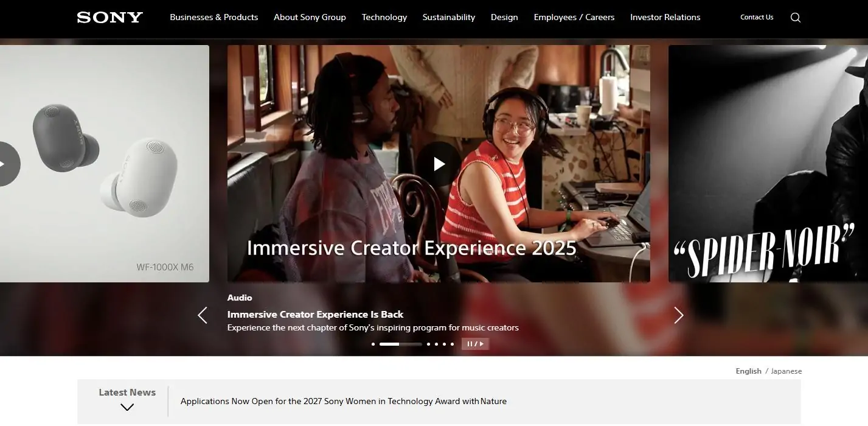Expand Latest News with the chevron
This screenshot has height=426, width=868.
pos(127,407)
